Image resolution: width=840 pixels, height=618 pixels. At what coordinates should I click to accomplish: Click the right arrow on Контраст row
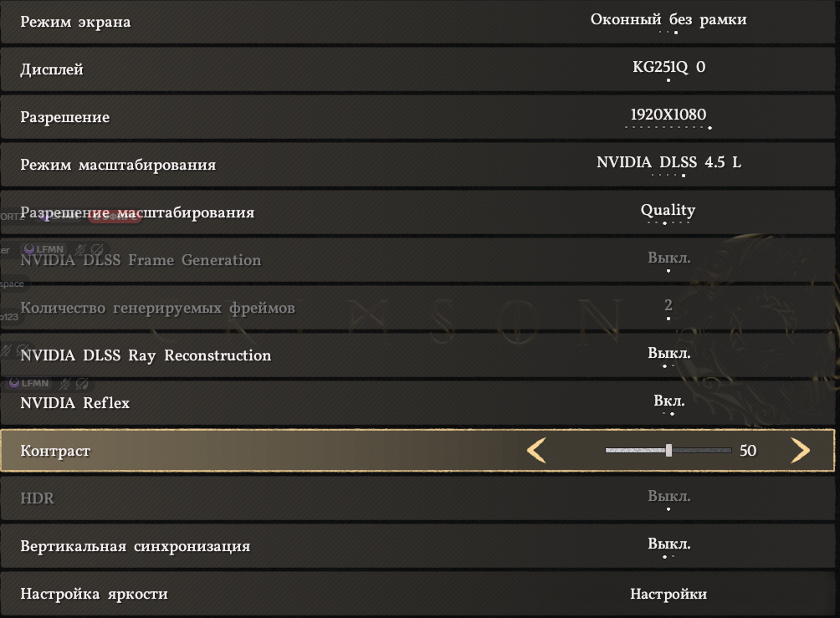click(801, 451)
